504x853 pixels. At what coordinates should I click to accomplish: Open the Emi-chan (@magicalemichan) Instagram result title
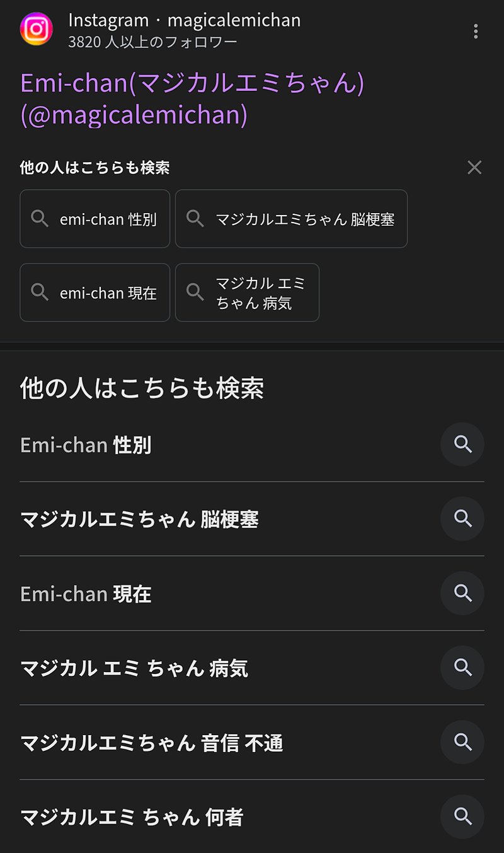click(192, 99)
